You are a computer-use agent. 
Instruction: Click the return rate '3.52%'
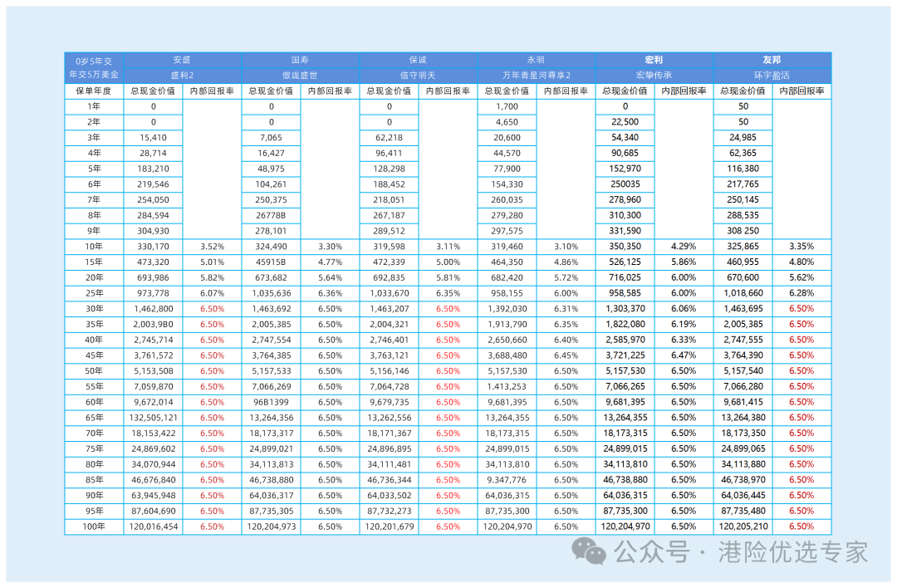212,247
